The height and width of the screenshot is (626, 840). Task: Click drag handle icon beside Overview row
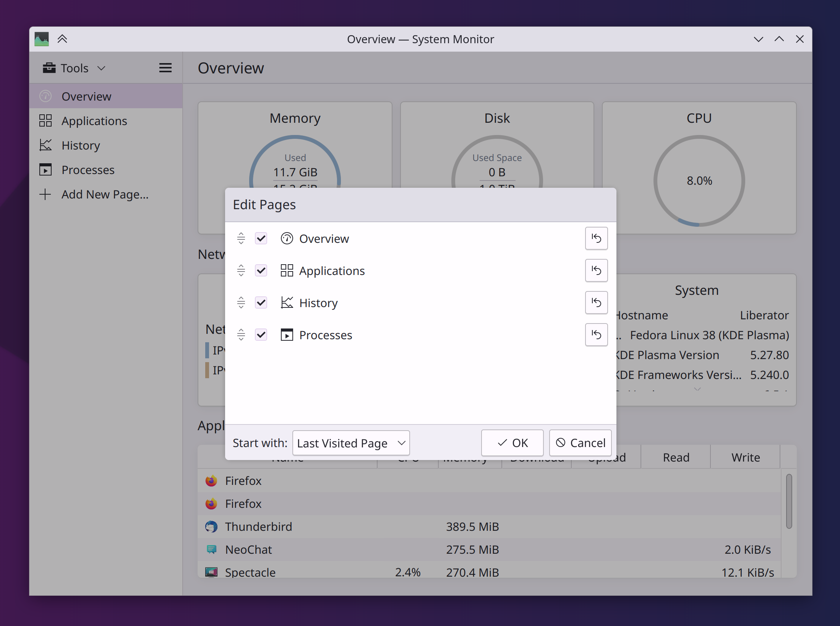[x=241, y=238]
